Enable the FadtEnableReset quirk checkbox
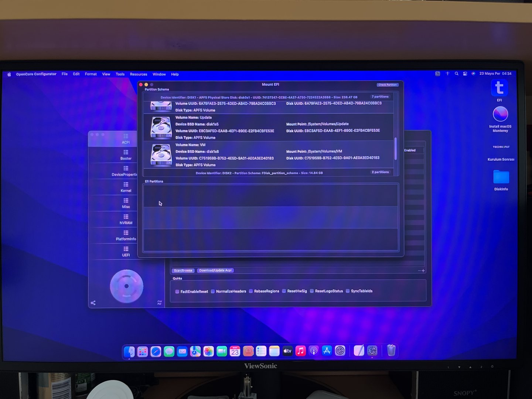 (x=177, y=291)
